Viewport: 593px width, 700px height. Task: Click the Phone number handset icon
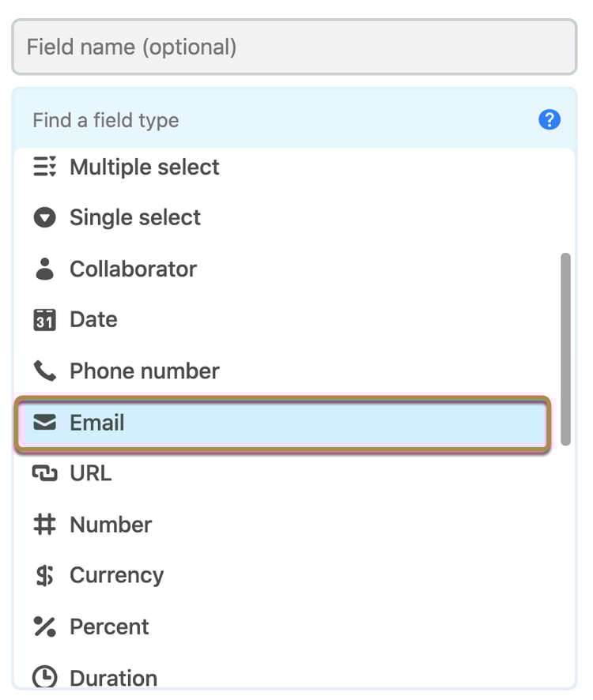click(x=45, y=371)
